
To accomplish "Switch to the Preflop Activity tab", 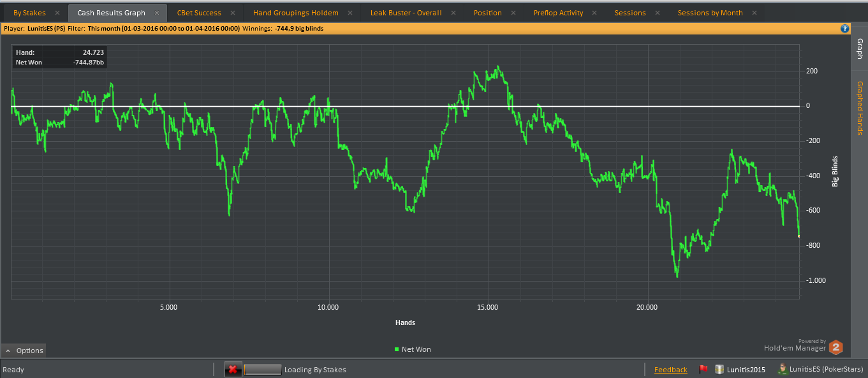I will pyautogui.click(x=558, y=13).
